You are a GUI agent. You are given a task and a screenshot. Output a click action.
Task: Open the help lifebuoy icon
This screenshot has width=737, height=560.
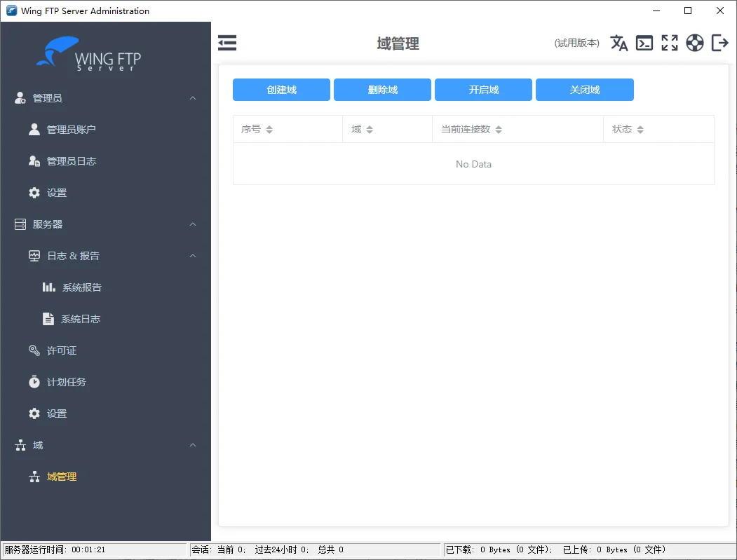695,43
